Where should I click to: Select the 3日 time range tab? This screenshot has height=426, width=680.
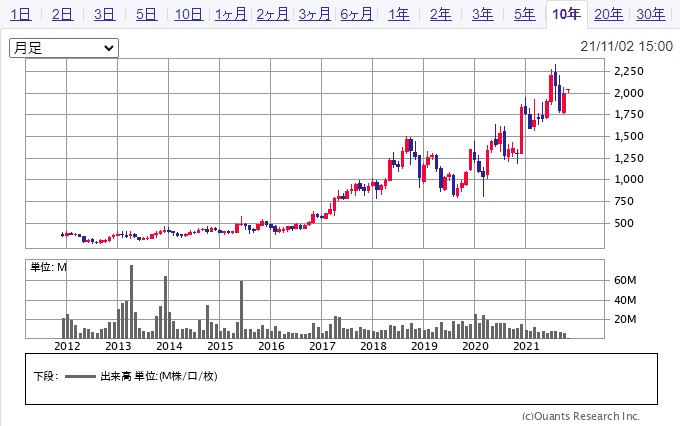tap(104, 14)
